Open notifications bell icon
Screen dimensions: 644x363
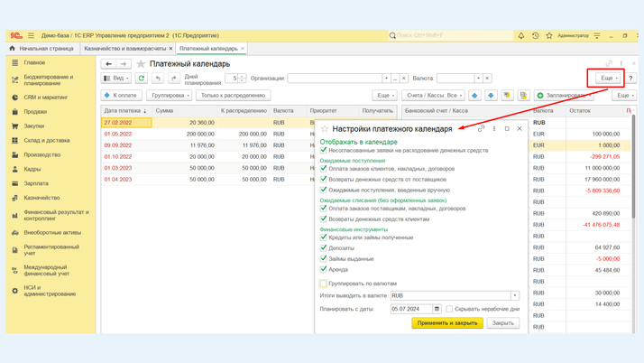coord(520,36)
